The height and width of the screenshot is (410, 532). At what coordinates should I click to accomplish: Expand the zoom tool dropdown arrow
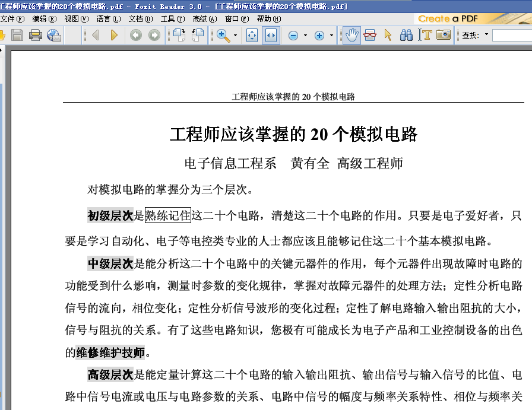pyautogui.click(x=235, y=35)
